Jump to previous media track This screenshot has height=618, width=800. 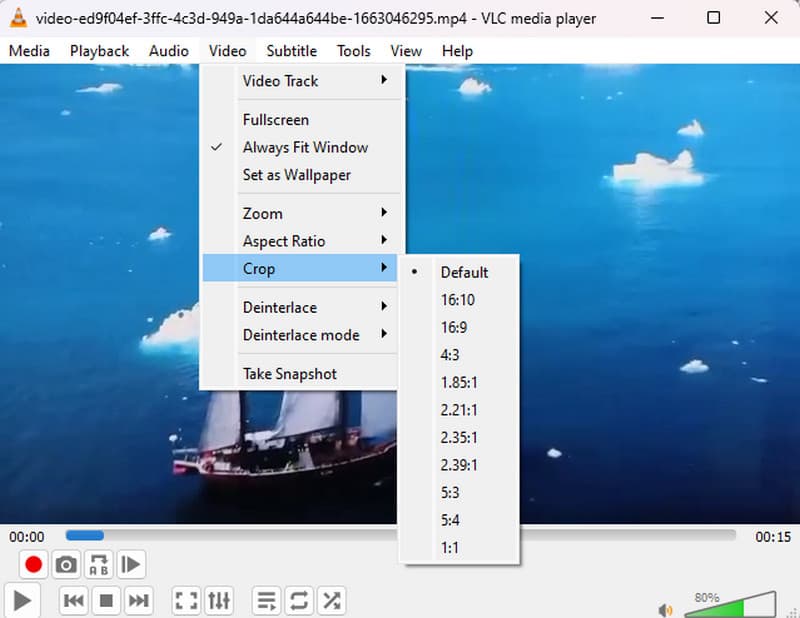pos(74,601)
